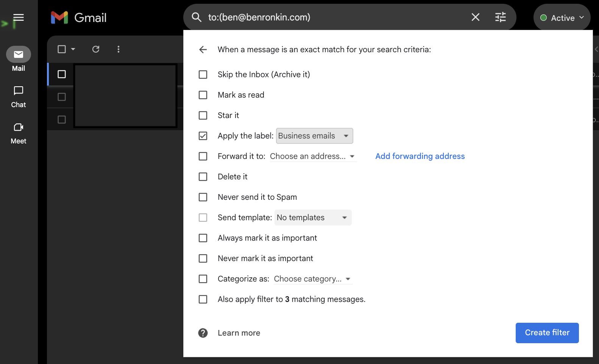Check Never mark it as important
The width and height of the screenshot is (599, 364).
click(203, 258)
